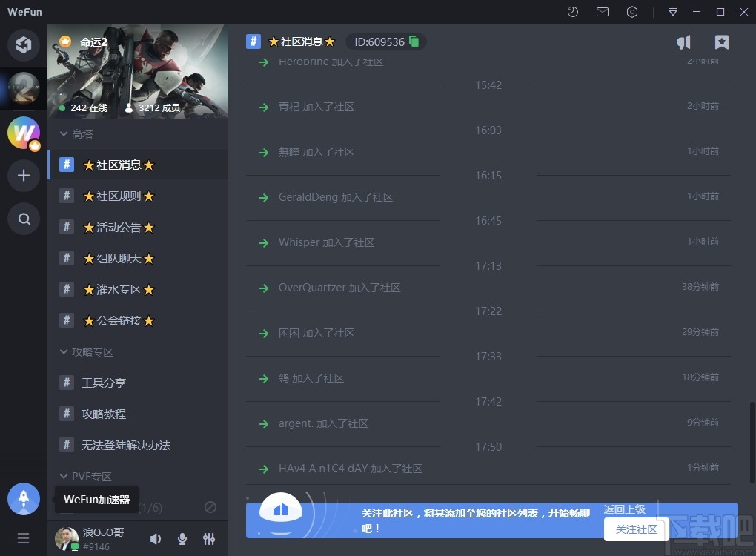Mute the speaker in the user bar
The height and width of the screenshot is (556, 756).
[x=155, y=539]
